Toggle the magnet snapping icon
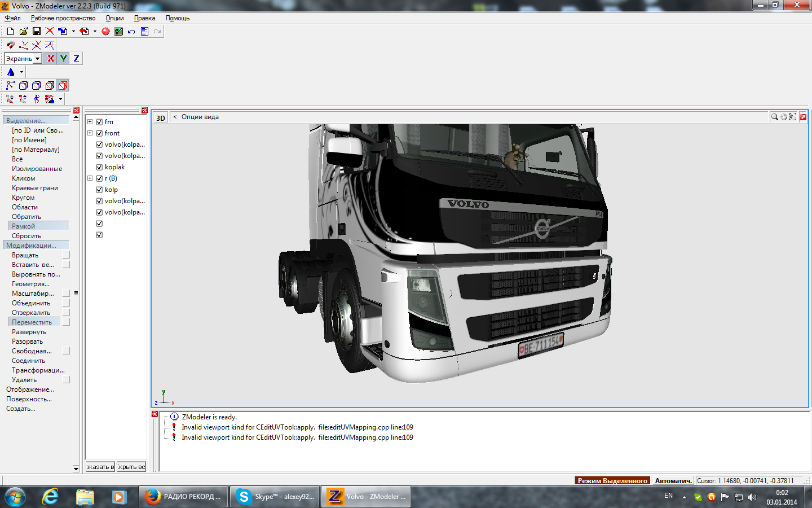812x508 pixels. tap(10, 45)
